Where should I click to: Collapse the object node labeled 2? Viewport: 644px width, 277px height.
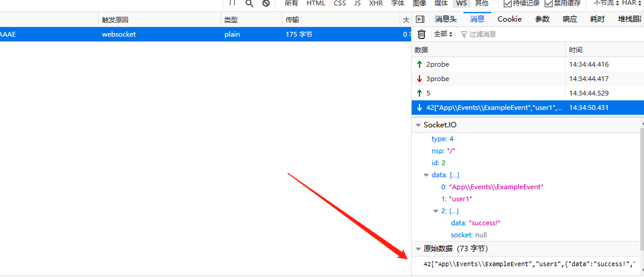[436, 211]
